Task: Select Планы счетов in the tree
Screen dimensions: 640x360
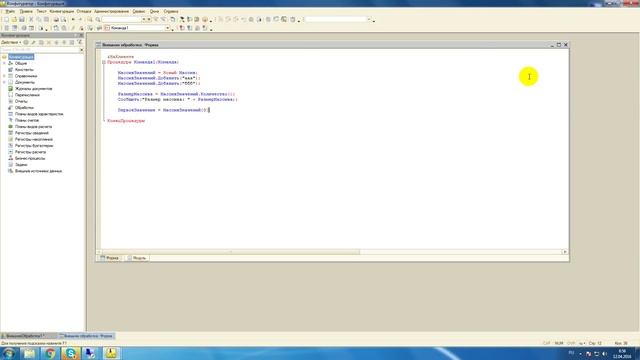Action: (27, 120)
